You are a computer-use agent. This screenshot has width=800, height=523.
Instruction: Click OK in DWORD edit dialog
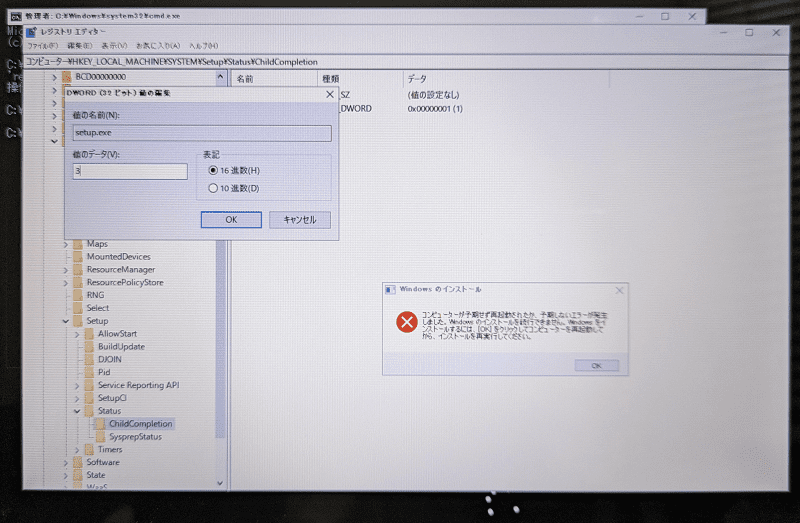(231, 219)
